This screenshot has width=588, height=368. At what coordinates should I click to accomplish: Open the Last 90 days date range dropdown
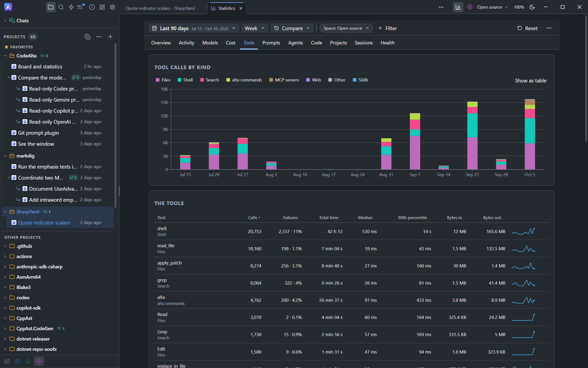[x=194, y=28]
